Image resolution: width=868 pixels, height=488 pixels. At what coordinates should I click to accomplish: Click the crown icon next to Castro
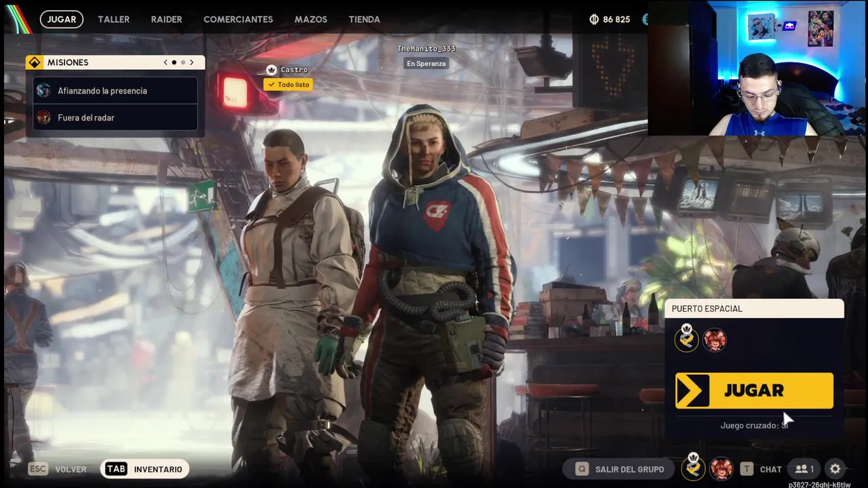(271, 70)
